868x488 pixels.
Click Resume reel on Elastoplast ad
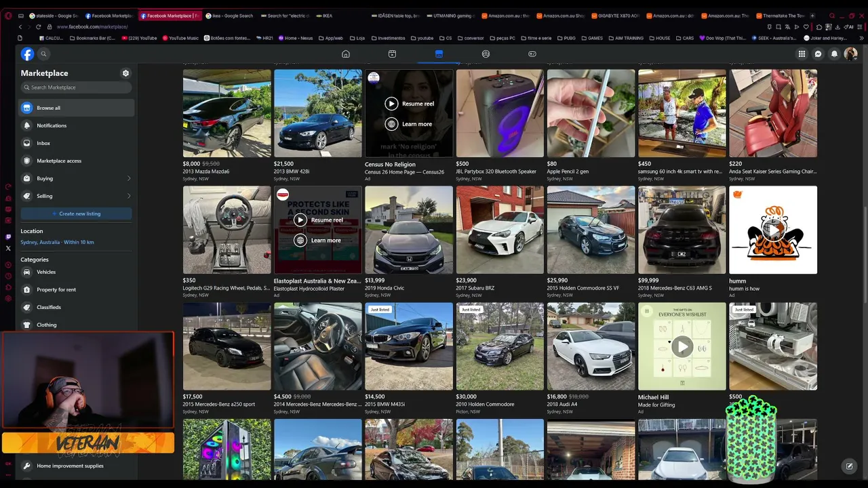(319, 220)
